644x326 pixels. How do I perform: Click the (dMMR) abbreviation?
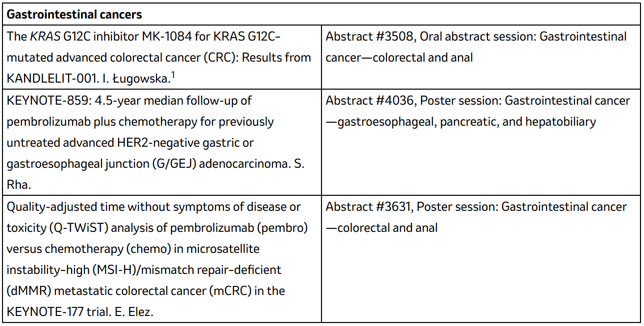click(x=26, y=291)
